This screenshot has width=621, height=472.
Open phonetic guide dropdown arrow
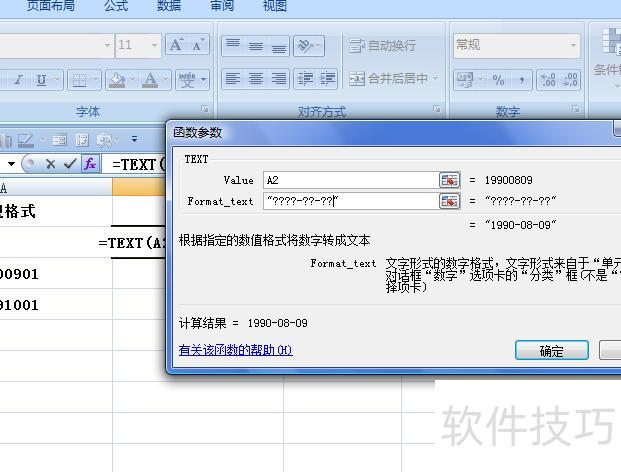[x=204, y=80]
